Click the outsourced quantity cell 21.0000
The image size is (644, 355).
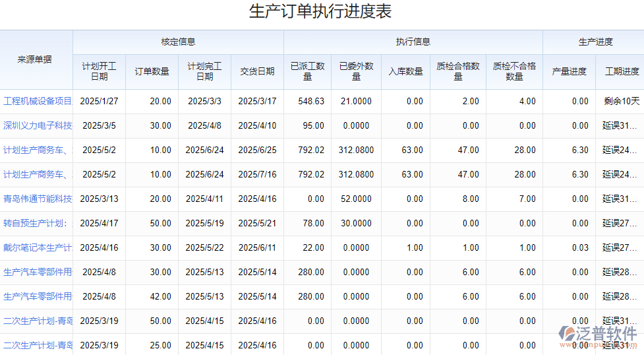click(x=356, y=101)
